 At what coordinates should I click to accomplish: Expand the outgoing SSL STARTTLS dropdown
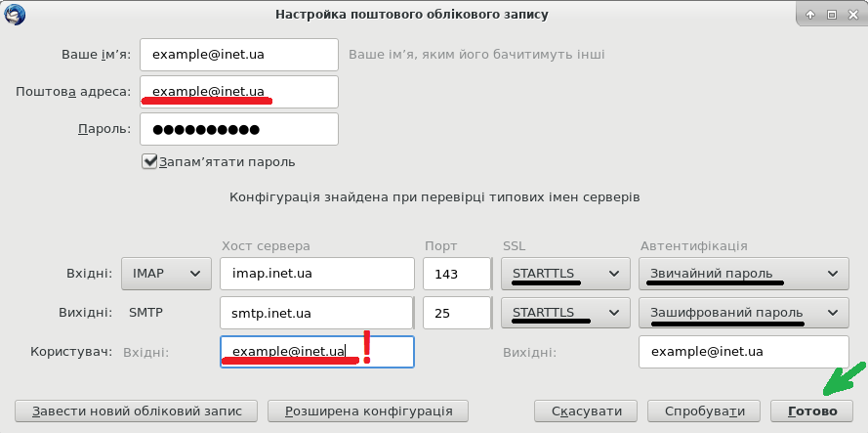[x=564, y=313]
